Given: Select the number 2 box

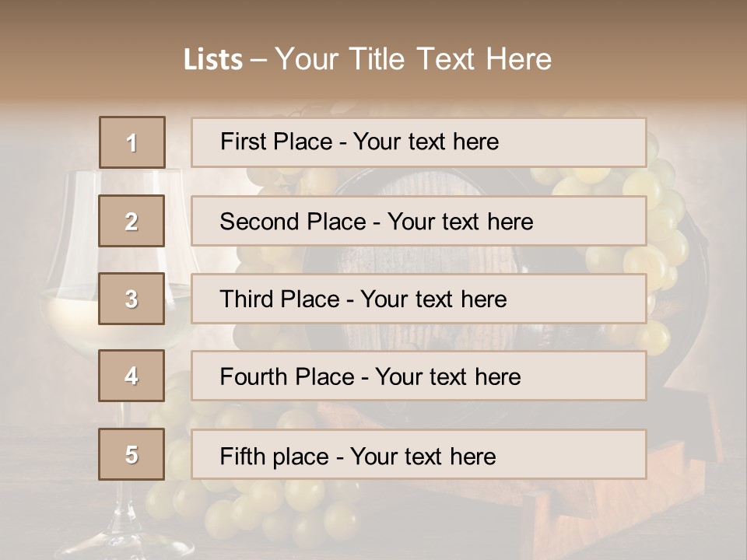Looking at the screenshot, I should click(x=132, y=221).
